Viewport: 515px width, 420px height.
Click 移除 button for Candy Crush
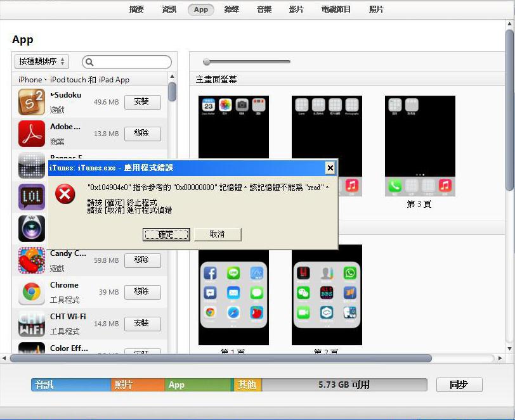[143, 260]
